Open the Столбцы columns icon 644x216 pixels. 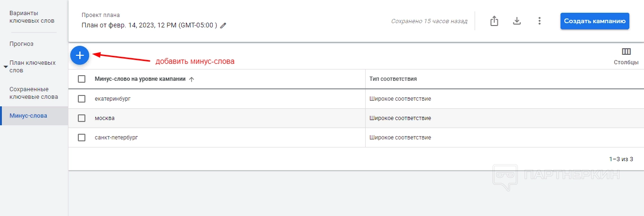(626, 52)
